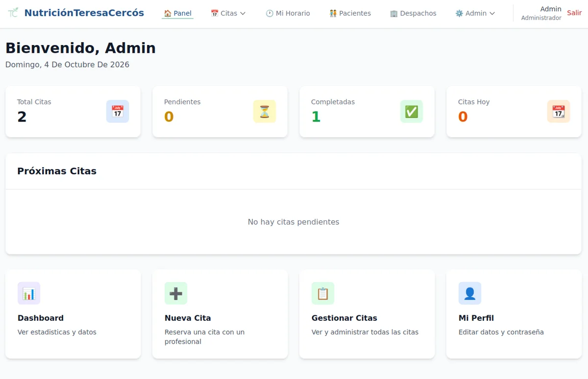Go to the Panel nav item
This screenshot has height=379, width=588.
pyautogui.click(x=177, y=13)
